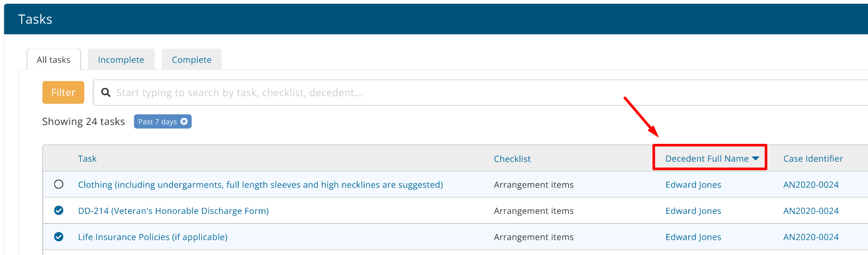Click the Past 7 days filter tag
Screen dimensions: 868x255
click(x=157, y=122)
